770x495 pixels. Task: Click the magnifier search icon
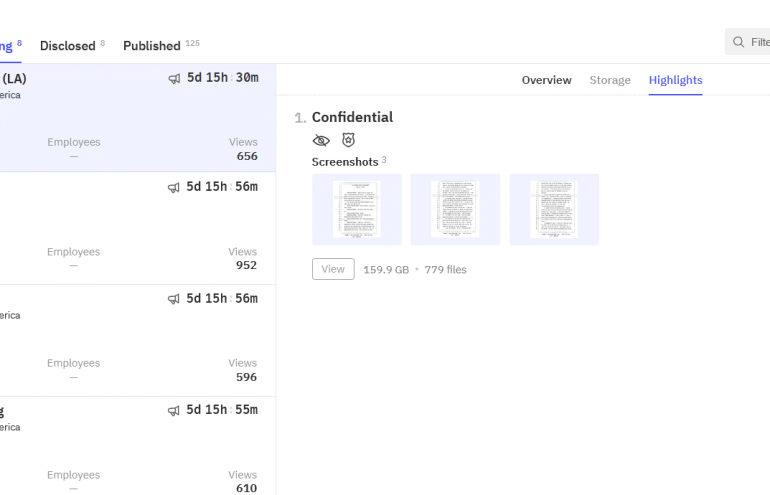click(739, 42)
